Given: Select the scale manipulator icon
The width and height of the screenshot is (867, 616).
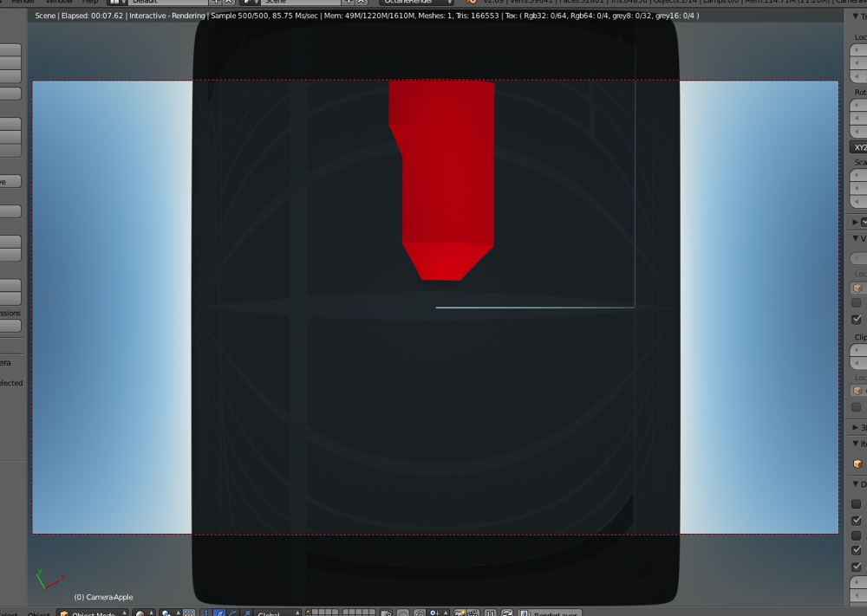Looking at the screenshot, I should [246, 613].
